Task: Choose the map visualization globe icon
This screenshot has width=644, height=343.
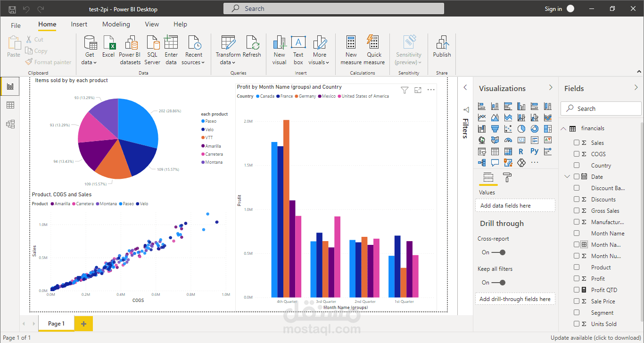Action: (481, 140)
